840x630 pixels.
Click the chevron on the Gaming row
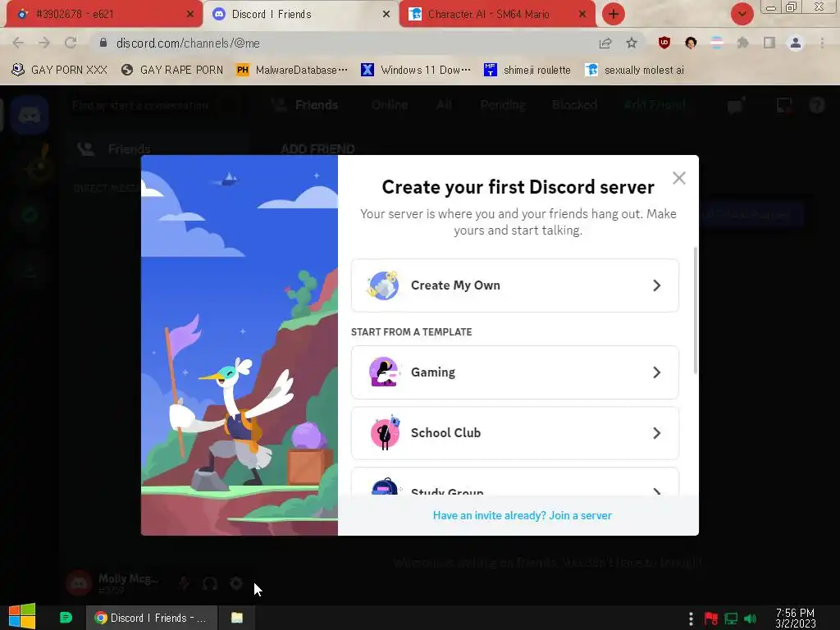[657, 372]
